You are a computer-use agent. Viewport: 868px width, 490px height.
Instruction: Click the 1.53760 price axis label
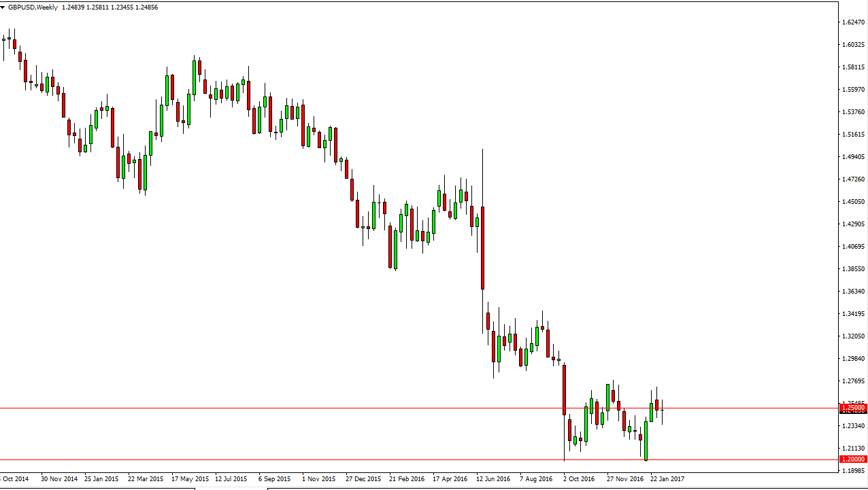coord(853,112)
